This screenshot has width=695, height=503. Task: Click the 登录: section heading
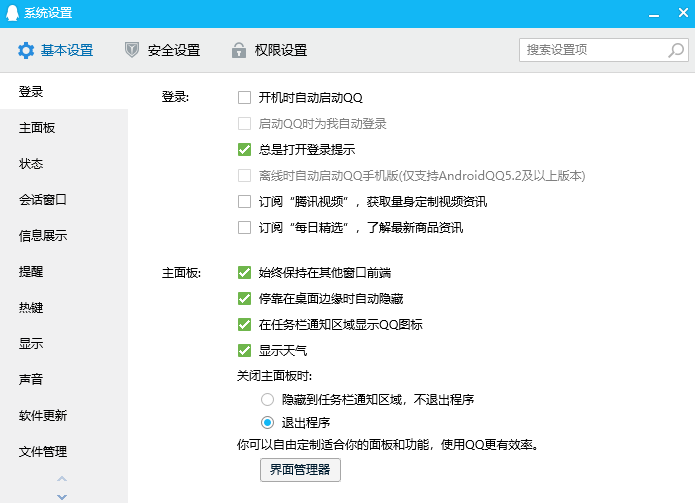click(x=175, y=97)
